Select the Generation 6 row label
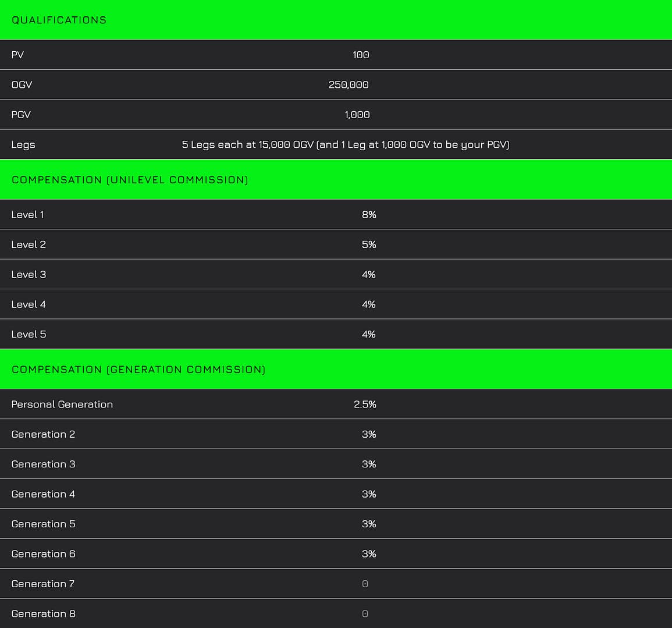 pos(43,554)
